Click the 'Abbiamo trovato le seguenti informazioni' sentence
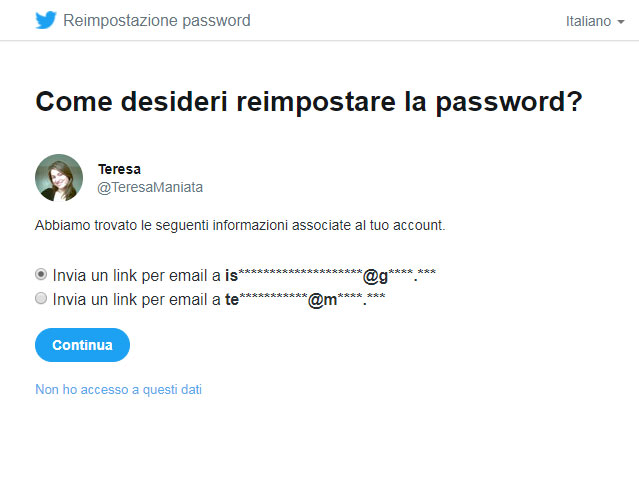Viewport: 639px width, 483px height. (240, 225)
